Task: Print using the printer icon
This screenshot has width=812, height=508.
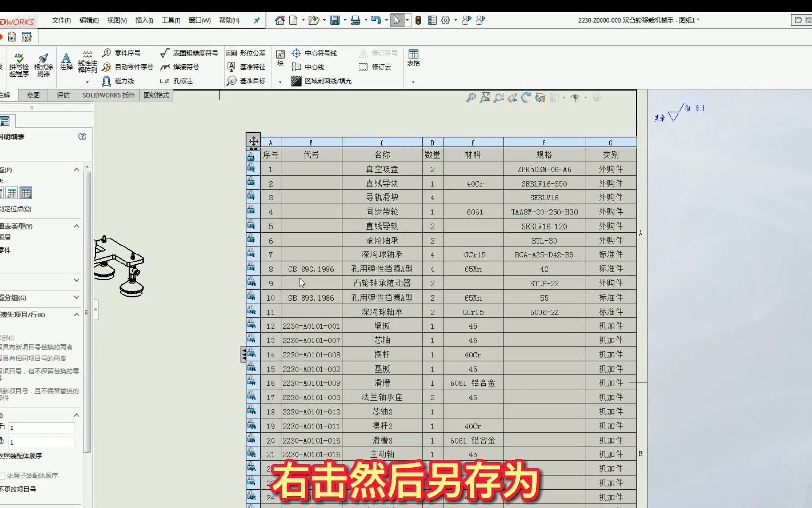Action: pyautogui.click(x=355, y=20)
